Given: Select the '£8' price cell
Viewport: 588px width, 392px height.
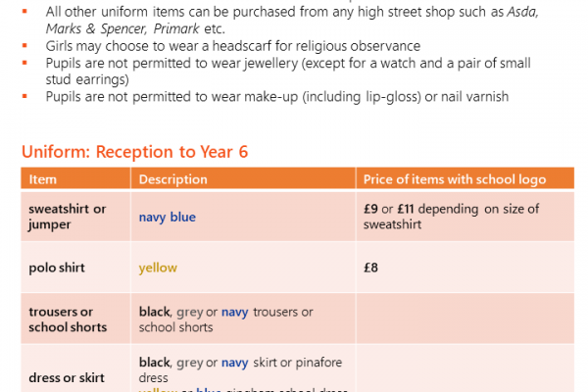Looking at the screenshot, I should pyautogui.click(x=372, y=268).
